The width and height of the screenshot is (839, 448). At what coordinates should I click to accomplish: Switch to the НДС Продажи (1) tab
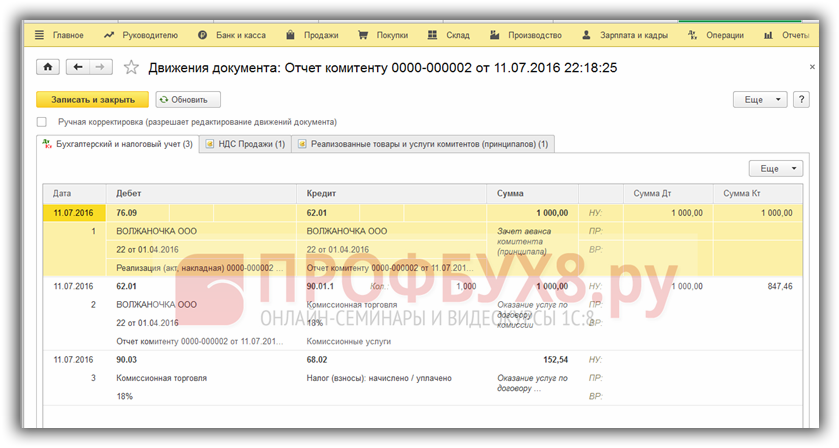pyautogui.click(x=244, y=144)
